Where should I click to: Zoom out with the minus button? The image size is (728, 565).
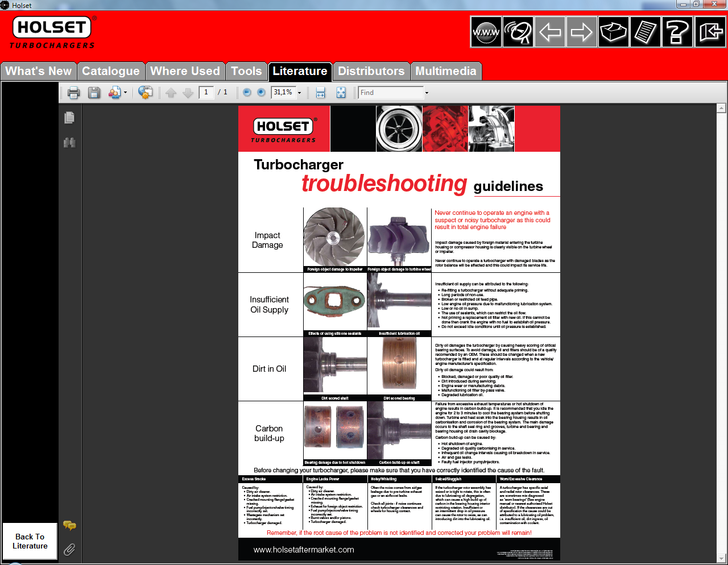click(247, 92)
